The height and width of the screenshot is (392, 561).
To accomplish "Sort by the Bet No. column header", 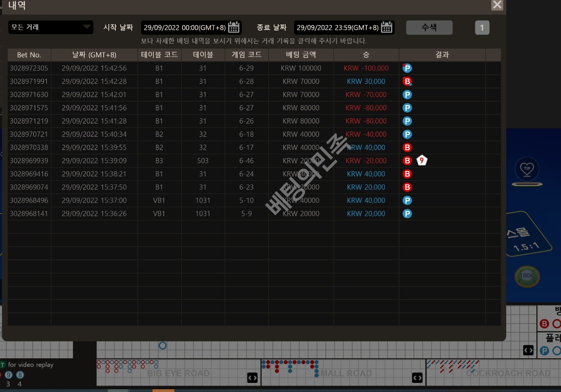I will 29,55.
